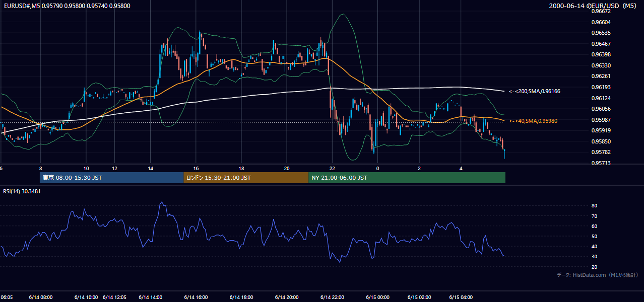The width and height of the screenshot is (644, 302).
Task: Select the ロンドン 15:30-21:00 JST session bar
Action: click(246, 178)
